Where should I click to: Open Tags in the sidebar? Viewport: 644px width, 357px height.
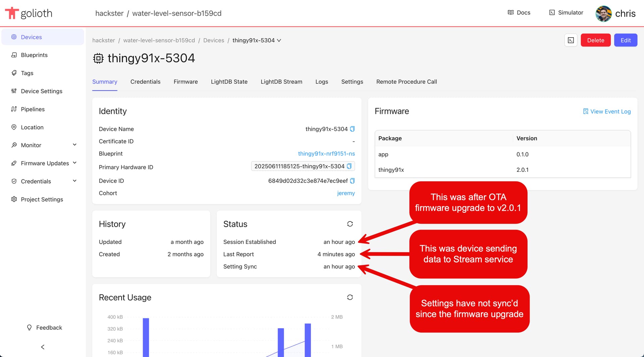click(x=43, y=73)
